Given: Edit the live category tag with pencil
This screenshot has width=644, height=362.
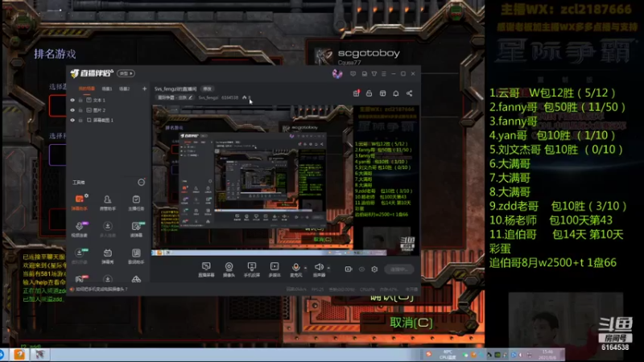Looking at the screenshot, I should (x=191, y=97).
